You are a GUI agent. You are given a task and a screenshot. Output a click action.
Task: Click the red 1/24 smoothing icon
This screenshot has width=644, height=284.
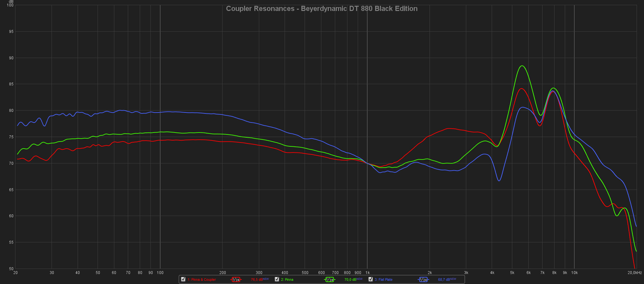[x=236, y=279]
